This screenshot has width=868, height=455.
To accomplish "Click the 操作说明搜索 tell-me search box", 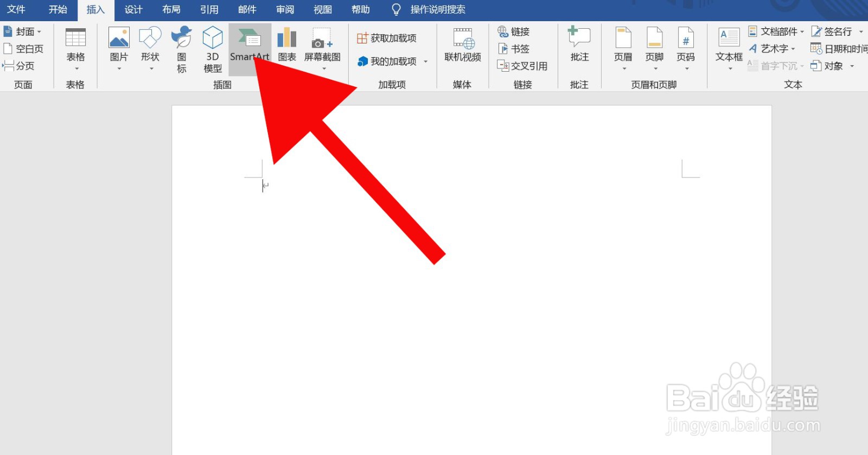I will [438, 10].
